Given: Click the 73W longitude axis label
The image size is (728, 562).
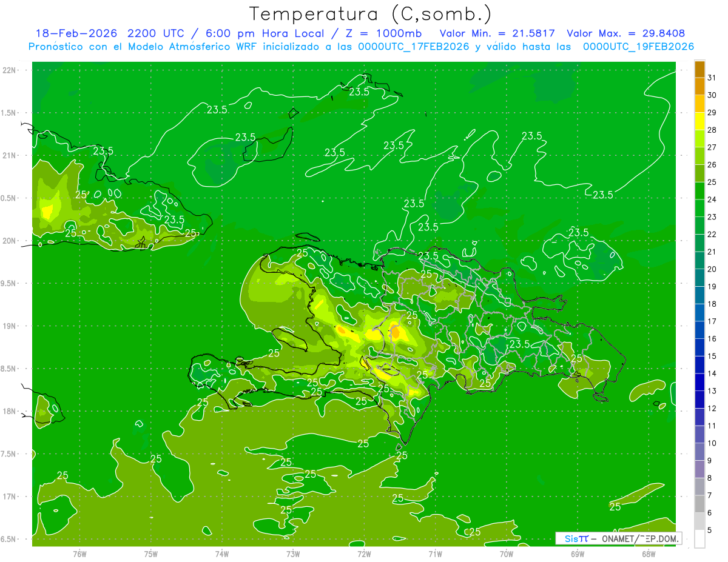Looking at the screenshot, I should (293, 554).
